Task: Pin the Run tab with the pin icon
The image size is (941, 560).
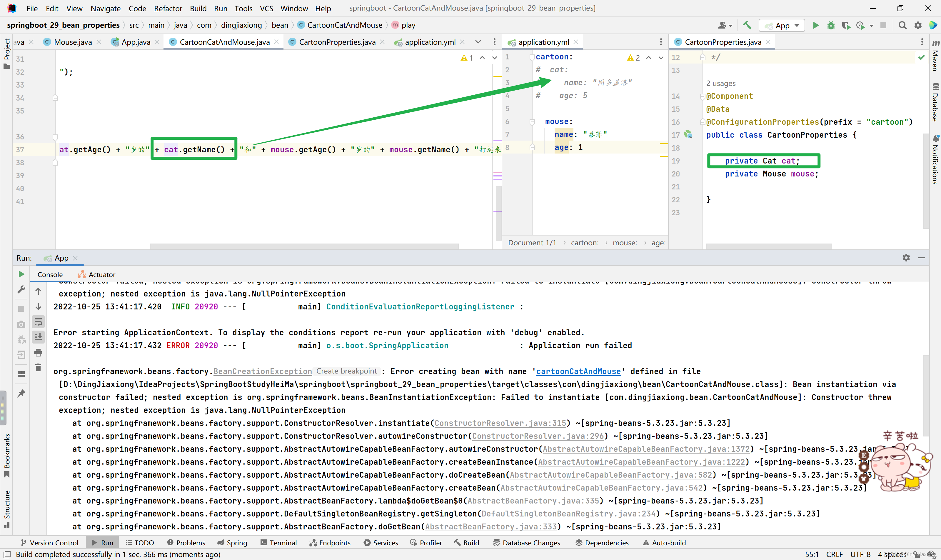Action: coord(21,393)
